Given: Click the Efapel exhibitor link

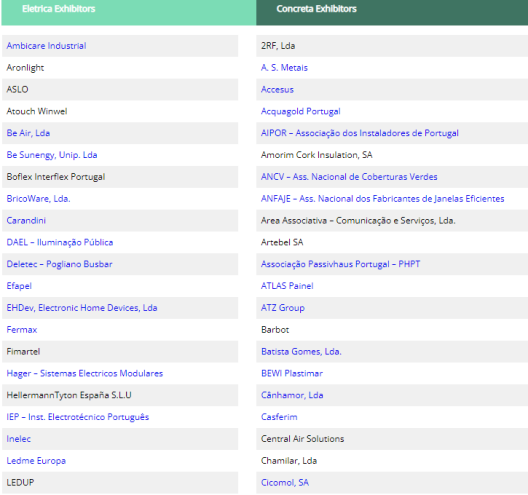Looking at the screenshot, I should pos(19,286).
